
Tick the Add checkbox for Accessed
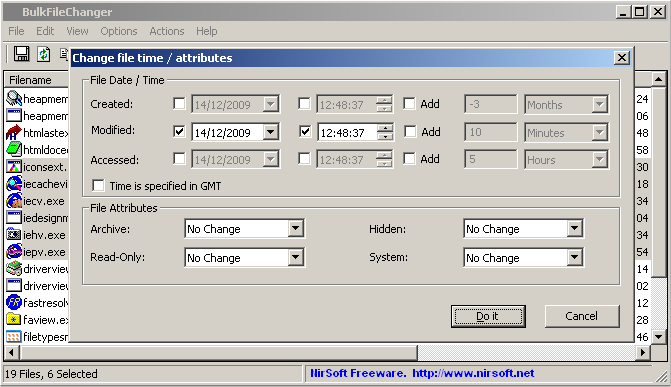coord(410,159)
